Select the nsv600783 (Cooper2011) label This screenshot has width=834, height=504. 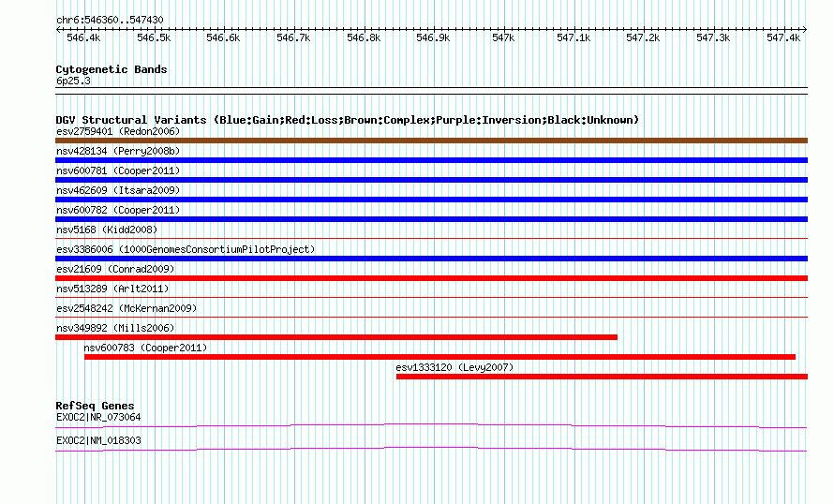click(x=146, y=348)
